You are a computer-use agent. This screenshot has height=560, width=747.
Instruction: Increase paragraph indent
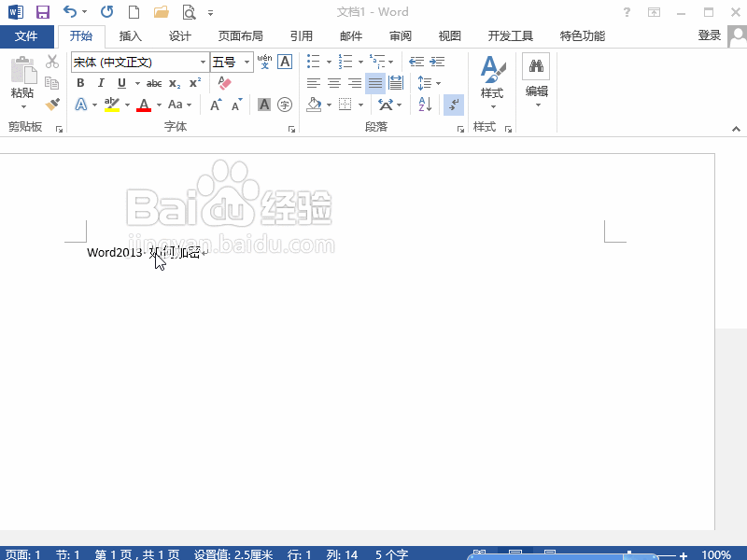(x=437, y=62)
